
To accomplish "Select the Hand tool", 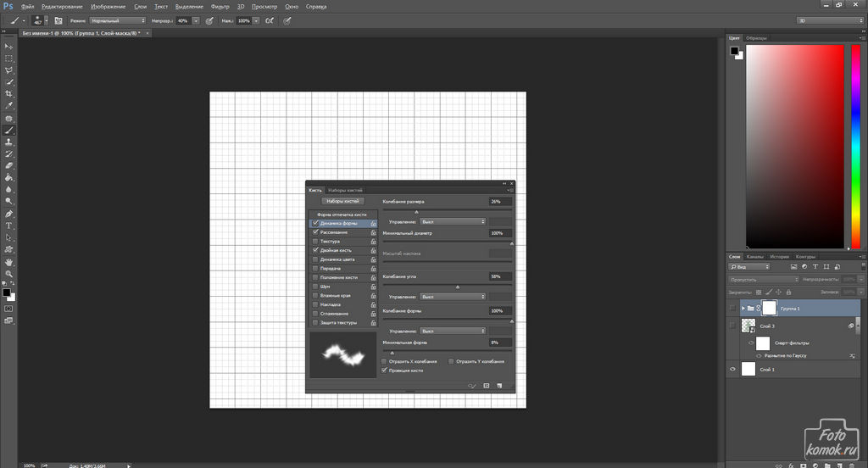I will click(8, 262).
